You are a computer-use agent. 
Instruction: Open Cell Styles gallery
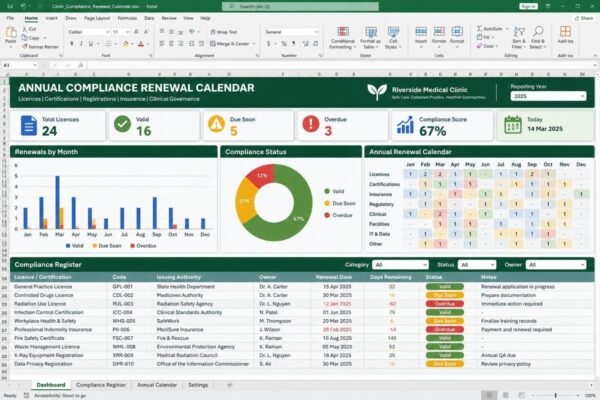393,38
